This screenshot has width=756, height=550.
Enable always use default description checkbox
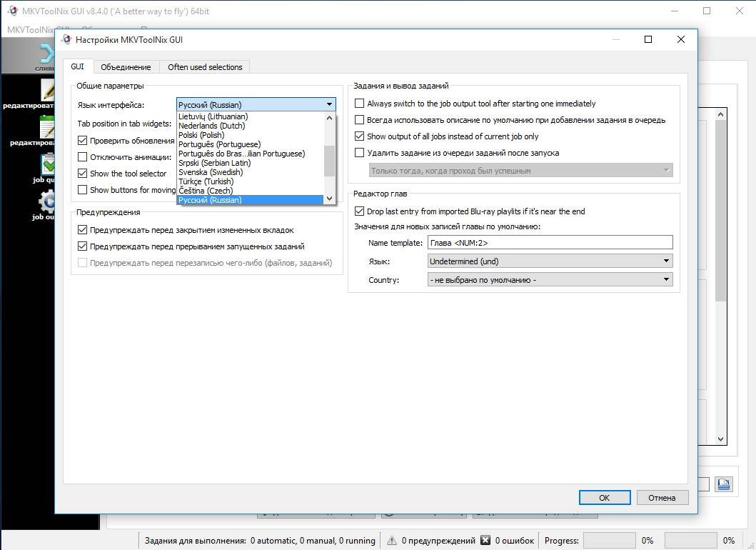click(359, 120)
